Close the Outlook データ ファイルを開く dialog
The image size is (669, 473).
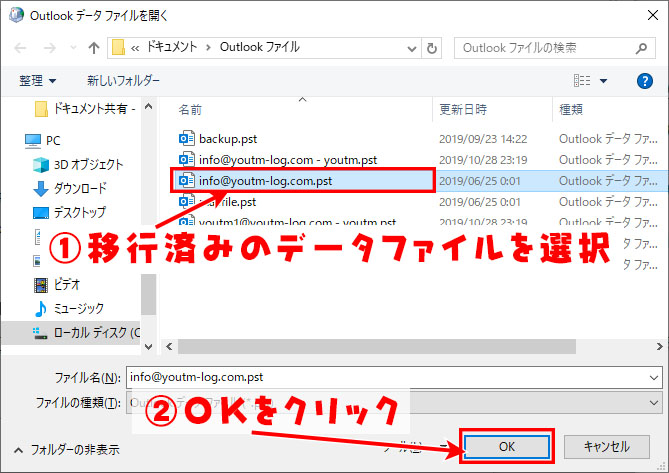tap(652, 15)
